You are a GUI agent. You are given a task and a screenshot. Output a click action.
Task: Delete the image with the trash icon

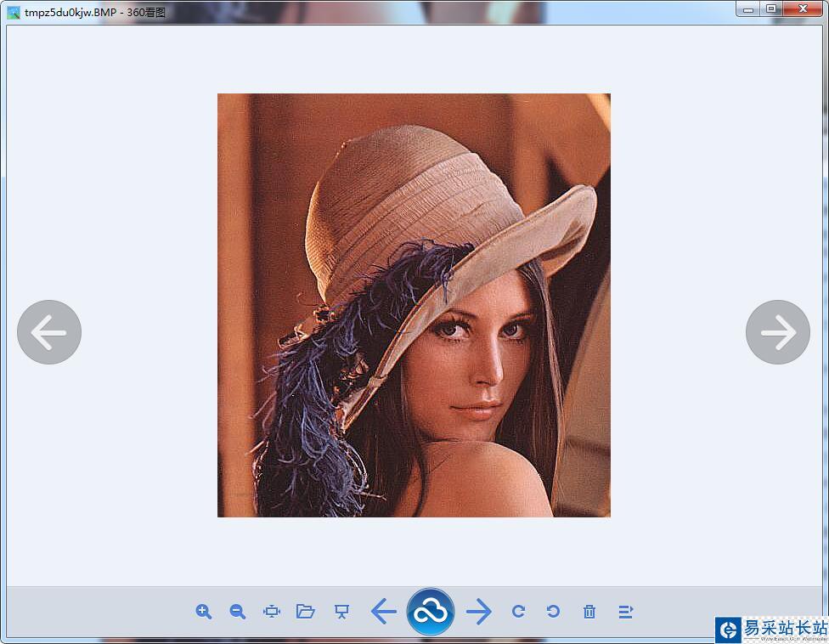click(x=589, y=612)
